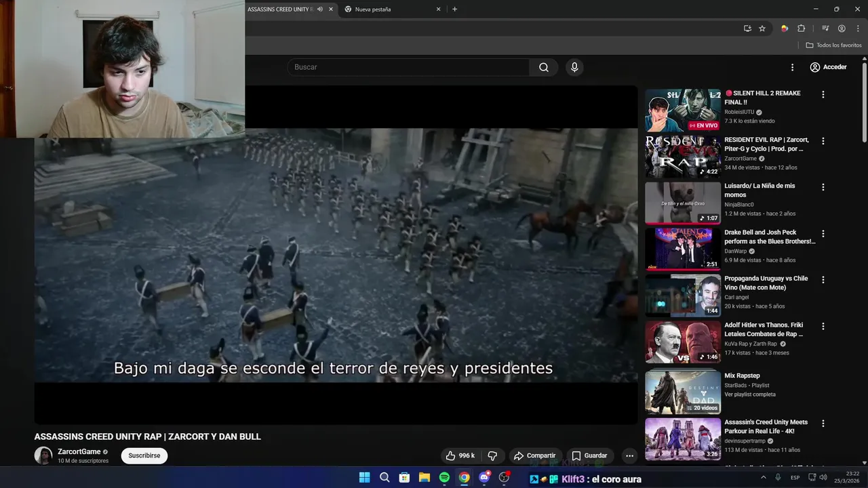Share the video via Compartir
This screenshot has height=488, width=868.
(534, 455)
